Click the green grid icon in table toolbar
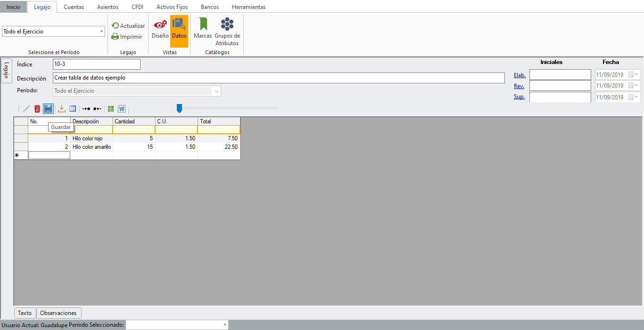This screenshot has height=330, width=644. tap(111, 109)
